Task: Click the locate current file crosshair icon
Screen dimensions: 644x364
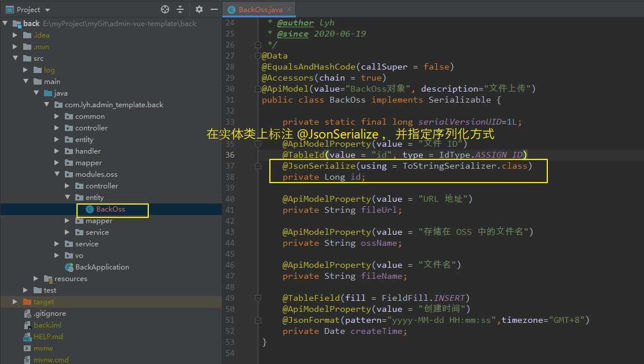Action: click(164, 9)
